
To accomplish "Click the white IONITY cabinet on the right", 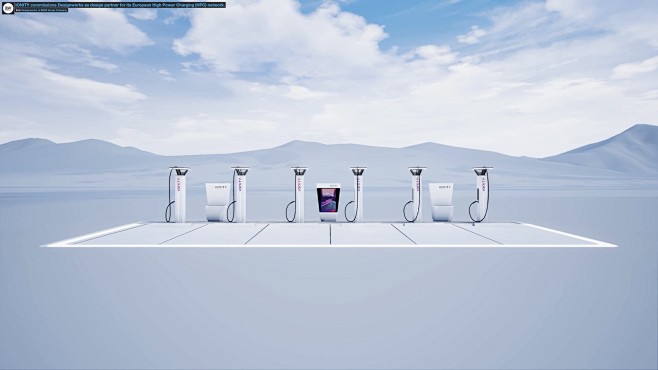I will 441,202.
